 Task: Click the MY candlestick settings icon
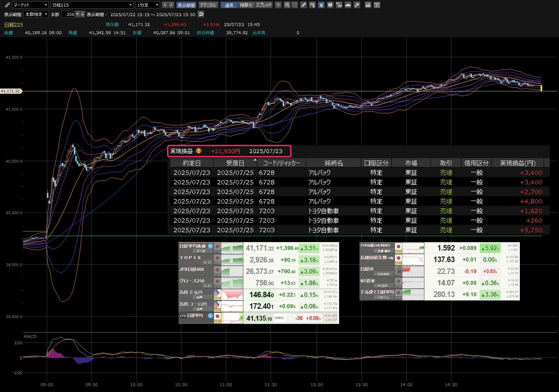339,5
